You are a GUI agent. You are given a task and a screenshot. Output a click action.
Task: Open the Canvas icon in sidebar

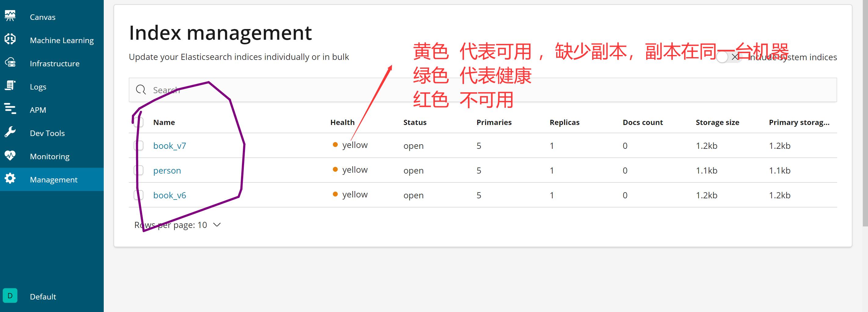pyautogui.click(x=10, y=16)
